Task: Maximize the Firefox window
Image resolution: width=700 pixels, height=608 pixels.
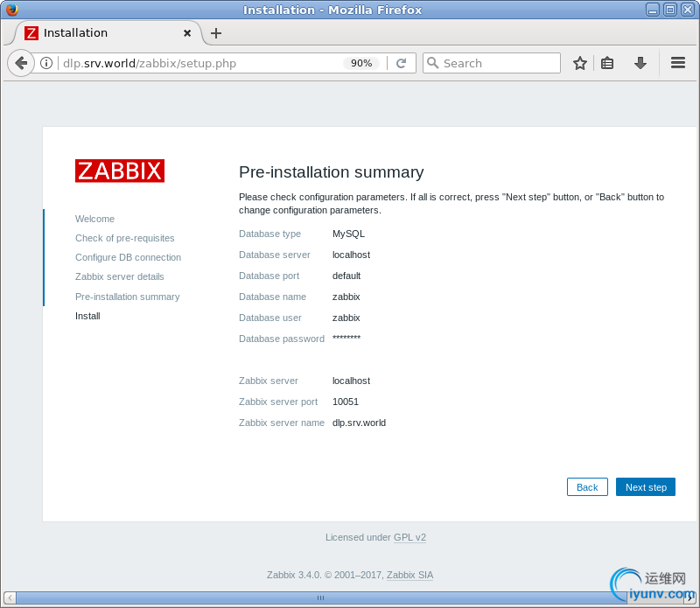Action: tap(669, 10)
